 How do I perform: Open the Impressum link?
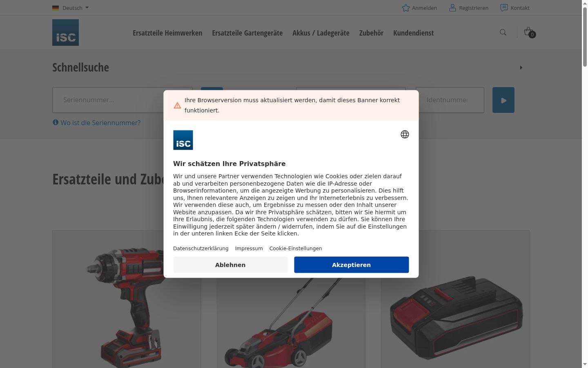tap(249, 248)
